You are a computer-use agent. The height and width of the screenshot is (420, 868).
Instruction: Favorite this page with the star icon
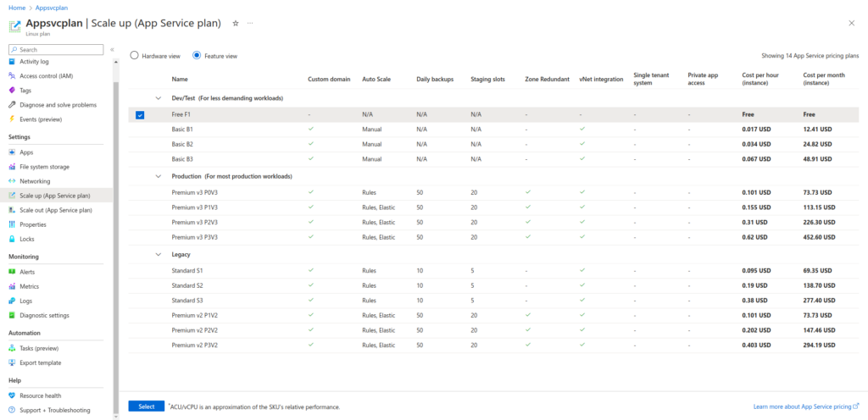point(236,23)
